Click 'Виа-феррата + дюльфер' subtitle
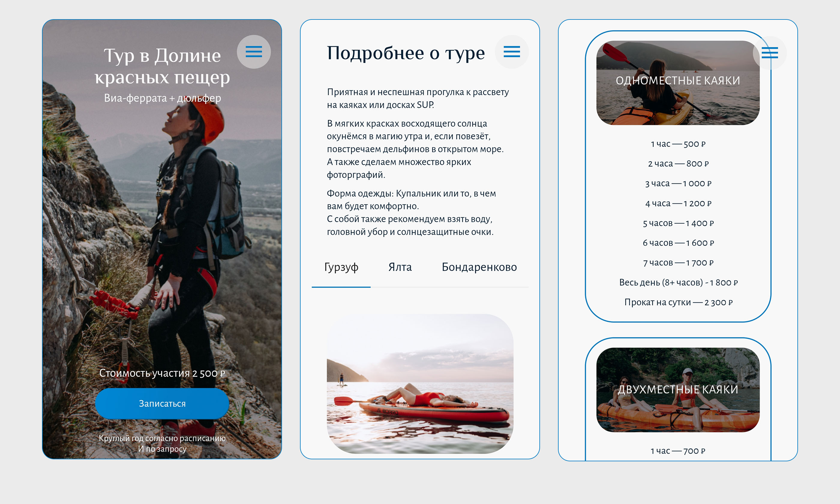This screenshot has height=504, width=840. point(162,98)
